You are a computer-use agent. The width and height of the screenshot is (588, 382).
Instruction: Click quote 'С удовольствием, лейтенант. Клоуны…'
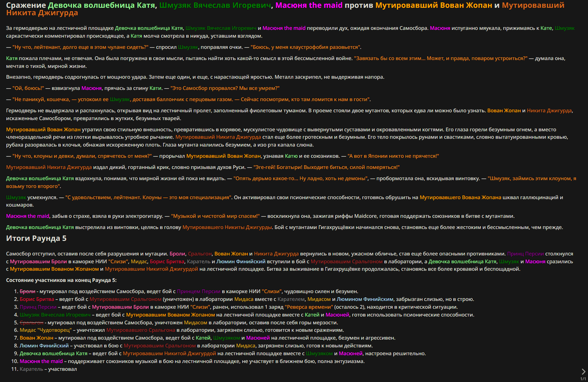pyautogui.click(x=149, y=197)
